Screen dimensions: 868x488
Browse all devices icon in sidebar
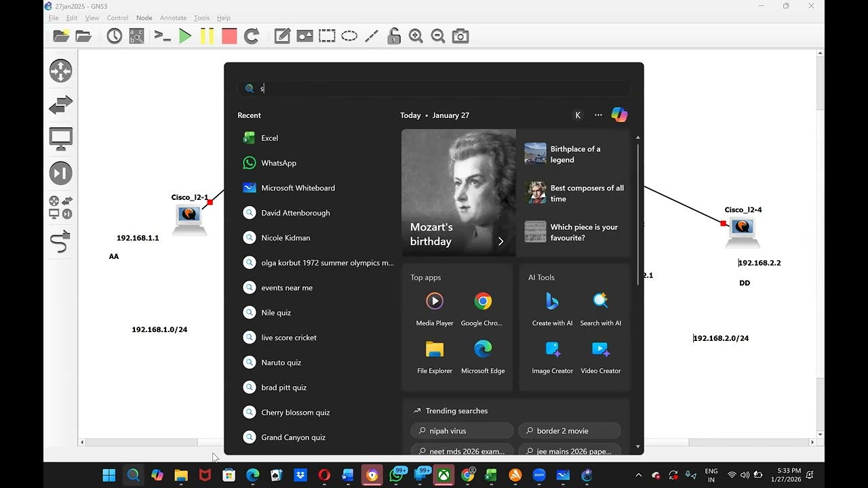[60, 207]
